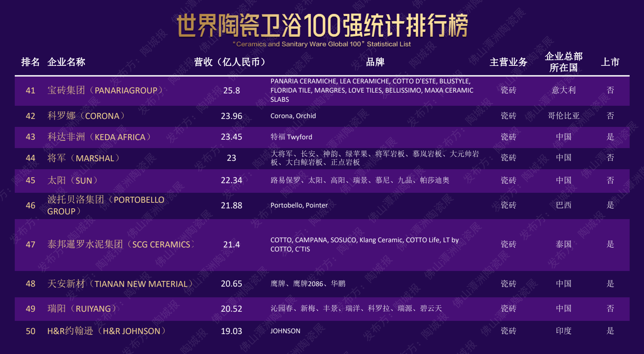Select revenue value 20.52 for RUIYANG
This screenshot has height=354, width=644.
tap(231, 309)
